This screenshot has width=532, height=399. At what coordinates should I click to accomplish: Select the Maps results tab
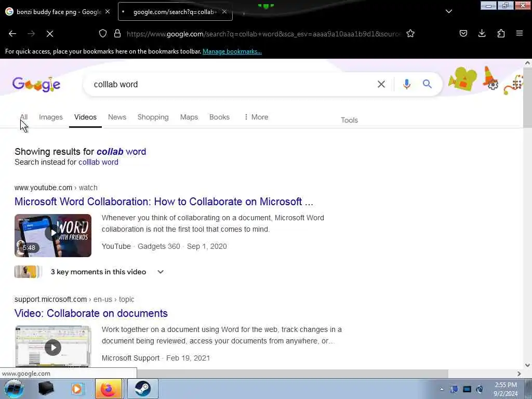click(x=189, y=117)
